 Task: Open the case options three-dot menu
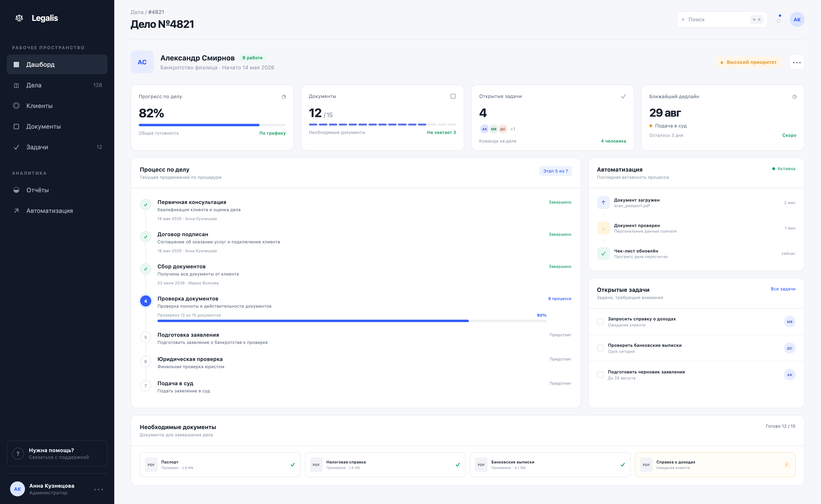[797, 62]
